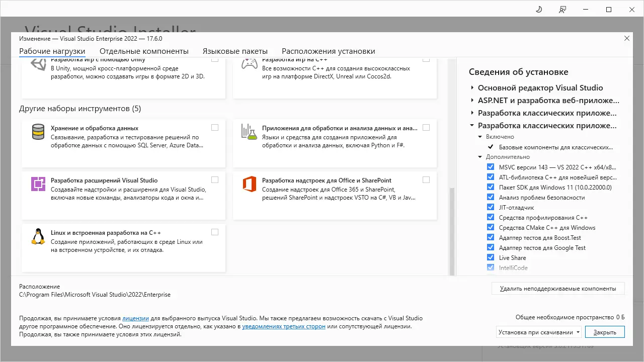Click the dark theme moon icon in titlebar
This screenshot has width=644, height=362.
[538, 9]
